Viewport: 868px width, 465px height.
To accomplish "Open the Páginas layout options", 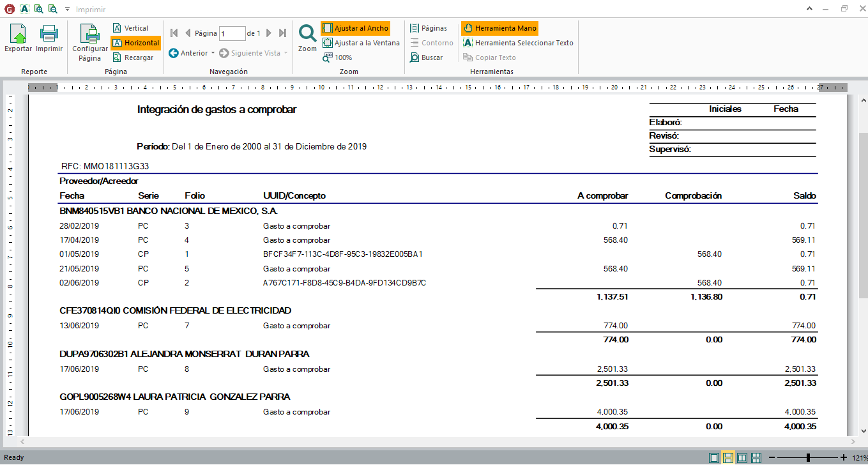I will click(428, 28).
